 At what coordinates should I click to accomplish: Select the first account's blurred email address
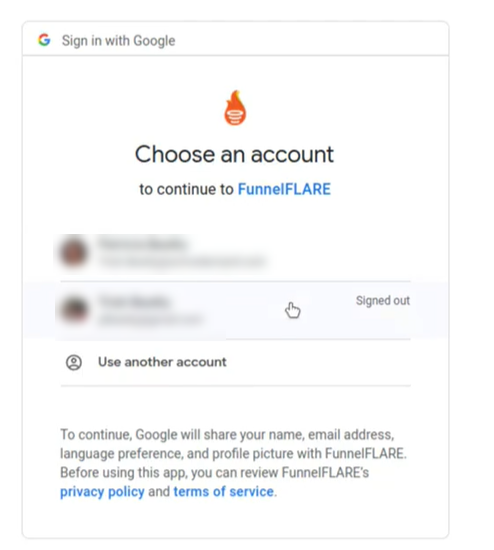point(182,262)
